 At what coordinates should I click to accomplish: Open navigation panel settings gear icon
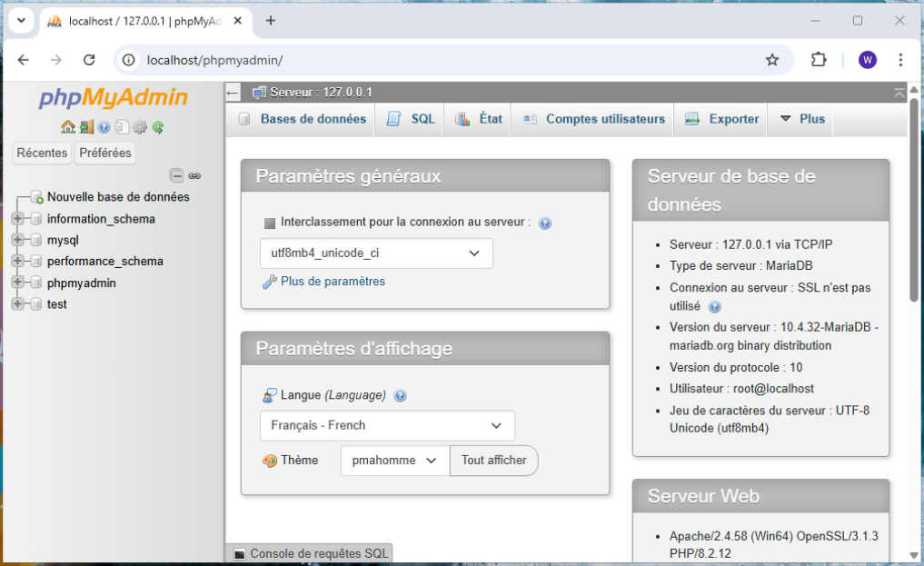pos(139,127)
